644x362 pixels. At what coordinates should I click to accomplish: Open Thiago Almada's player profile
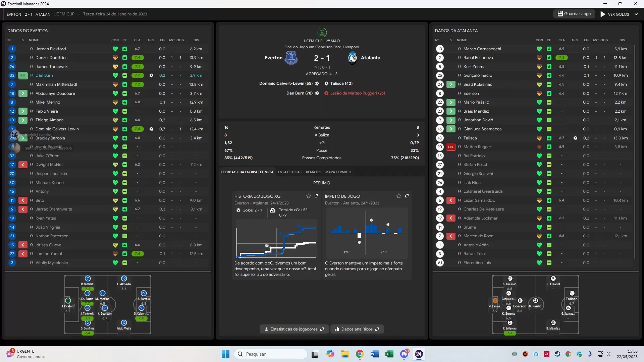49,120
